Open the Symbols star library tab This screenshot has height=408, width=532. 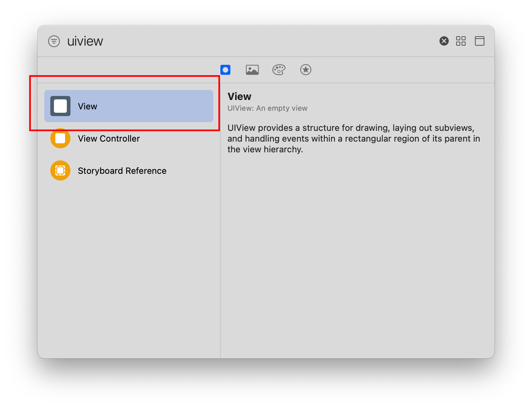306,70
